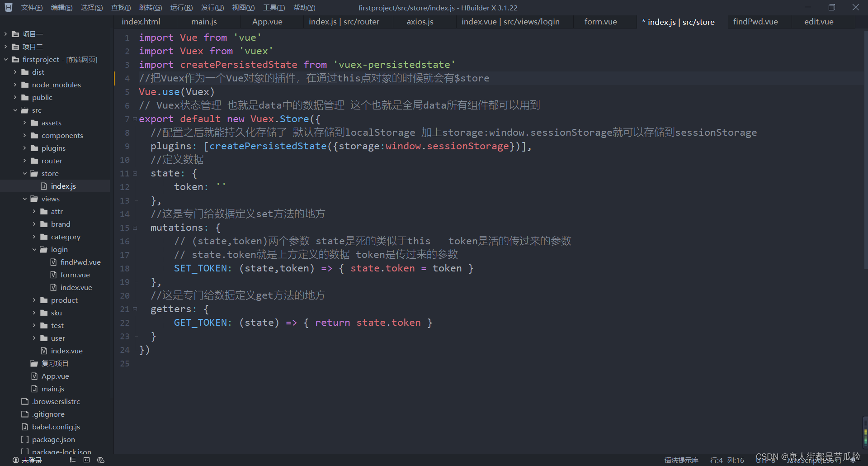Expand the 项目二 project node
The image size is (868, 466).
pyautogui.click(x=5, y=47)
